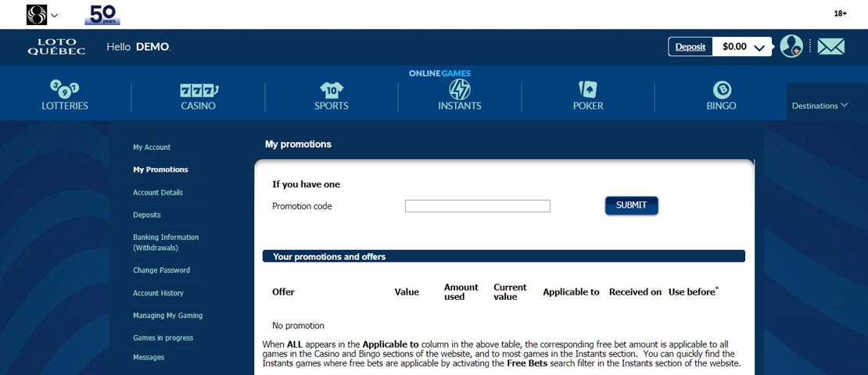Click the ONLINE GAMES label

point(439,73)
